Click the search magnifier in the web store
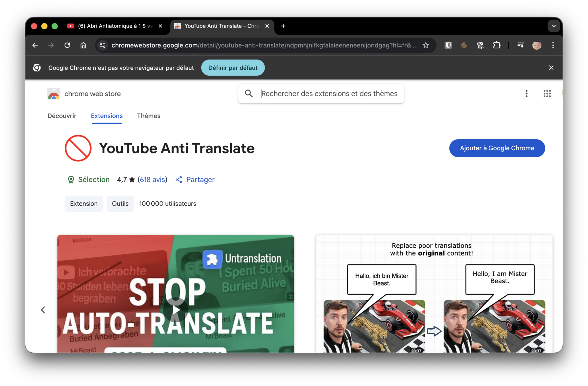 [x=249, y=93]
